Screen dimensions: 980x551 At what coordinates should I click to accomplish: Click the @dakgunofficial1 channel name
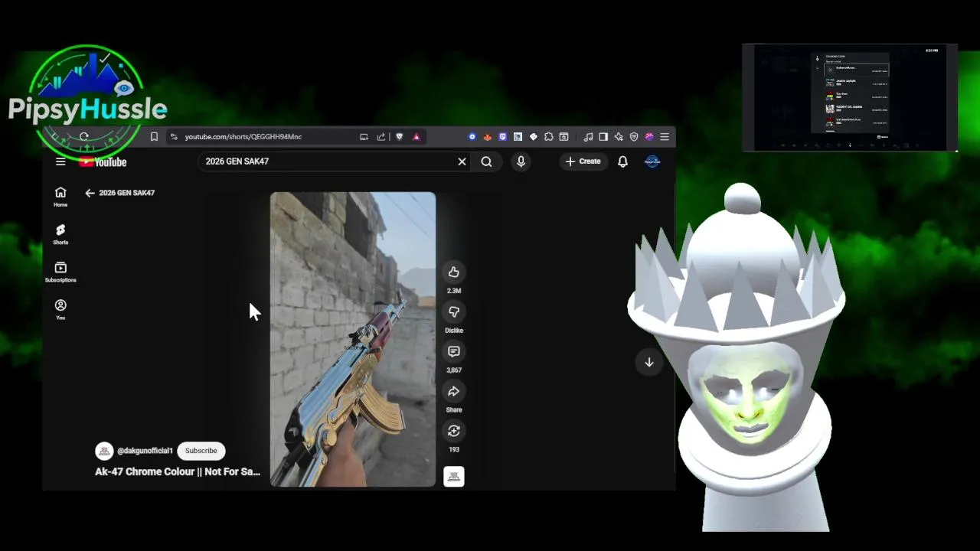[x=145, y=451]
